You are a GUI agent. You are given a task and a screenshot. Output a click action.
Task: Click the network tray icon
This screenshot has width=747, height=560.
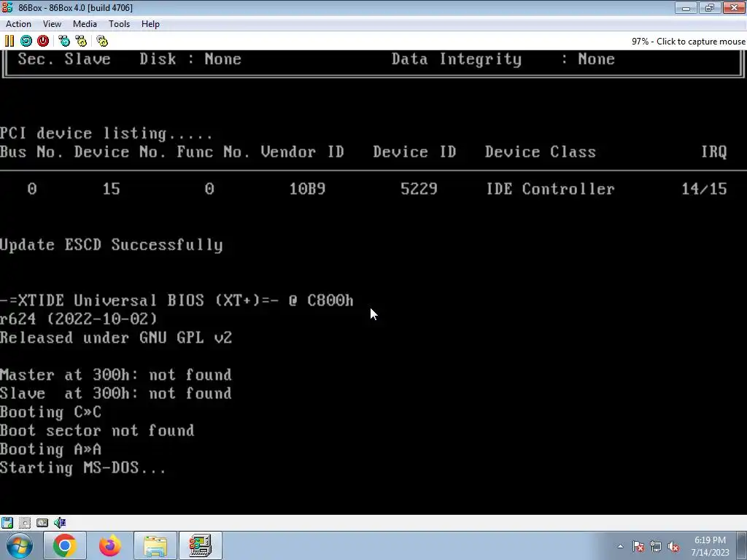(x=656, y=546)
